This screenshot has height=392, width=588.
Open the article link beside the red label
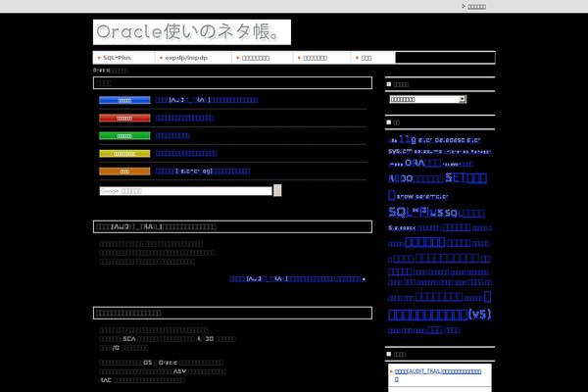click(x=184, y=118)
